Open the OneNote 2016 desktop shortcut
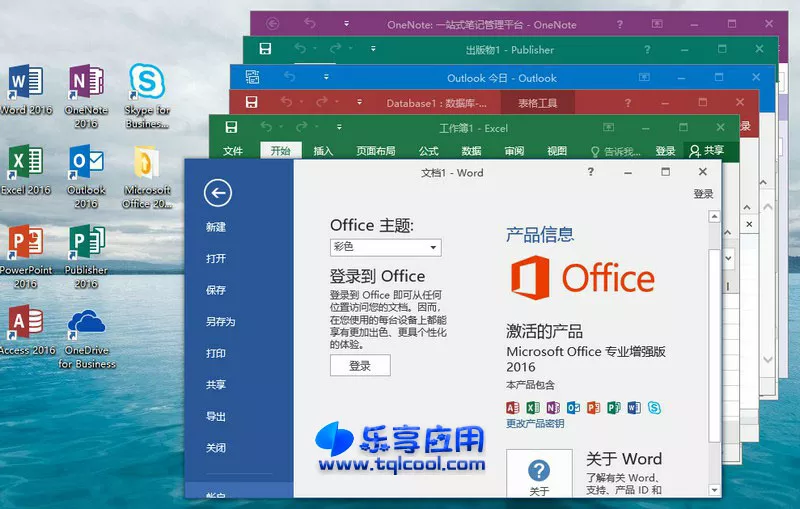Screen dimensions: 800x509 point(86,96)
